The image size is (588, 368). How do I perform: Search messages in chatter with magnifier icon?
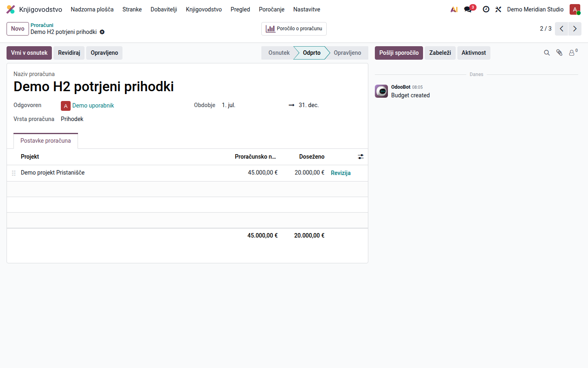click(x=547, y=53)
